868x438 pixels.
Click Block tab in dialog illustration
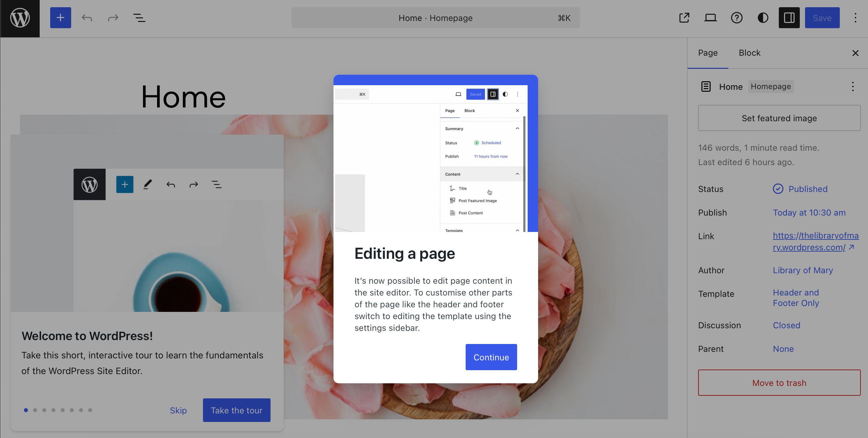469,110
